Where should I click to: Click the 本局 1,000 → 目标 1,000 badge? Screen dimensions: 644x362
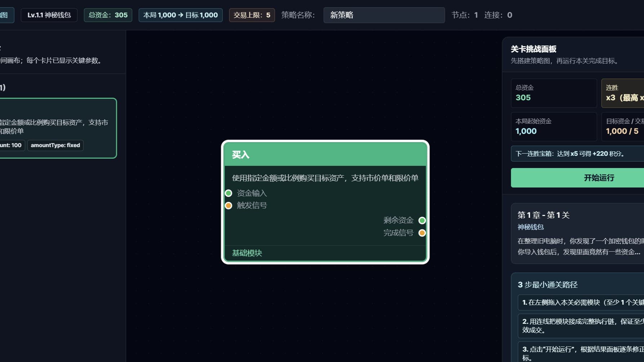pyautogui.click(x=181, y=15)
